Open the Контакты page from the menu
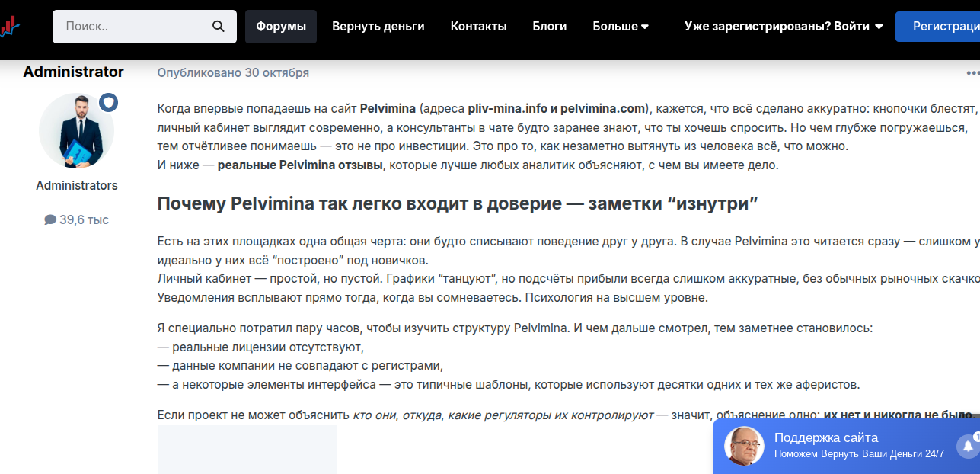This screenshot has height=474, width=980. pos(478,25)
